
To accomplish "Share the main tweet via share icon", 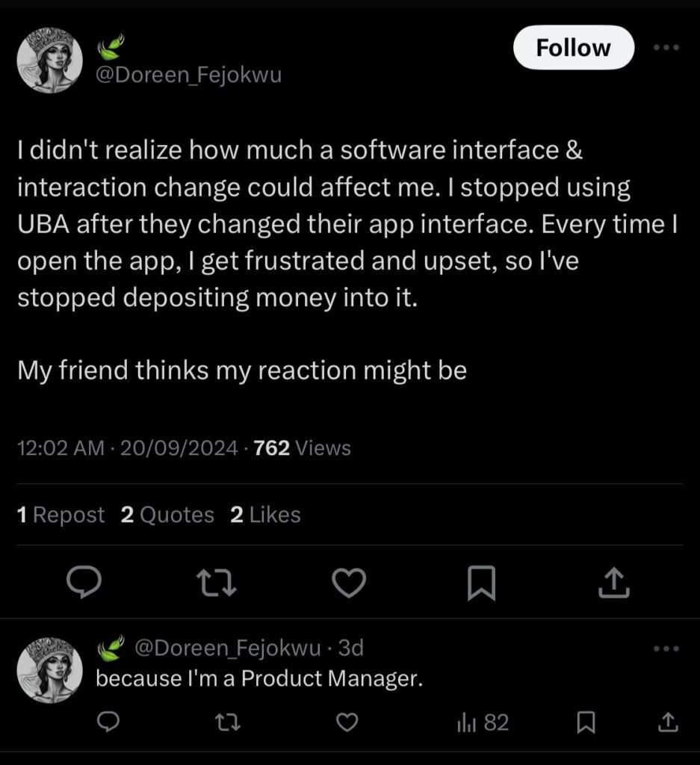I will point(614,583).
